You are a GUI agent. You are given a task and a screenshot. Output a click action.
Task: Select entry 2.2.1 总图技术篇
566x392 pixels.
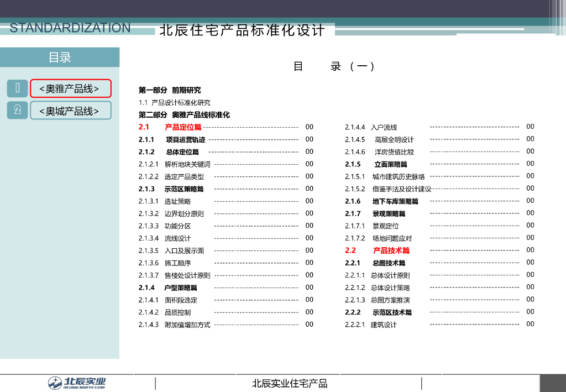[375, 263]
